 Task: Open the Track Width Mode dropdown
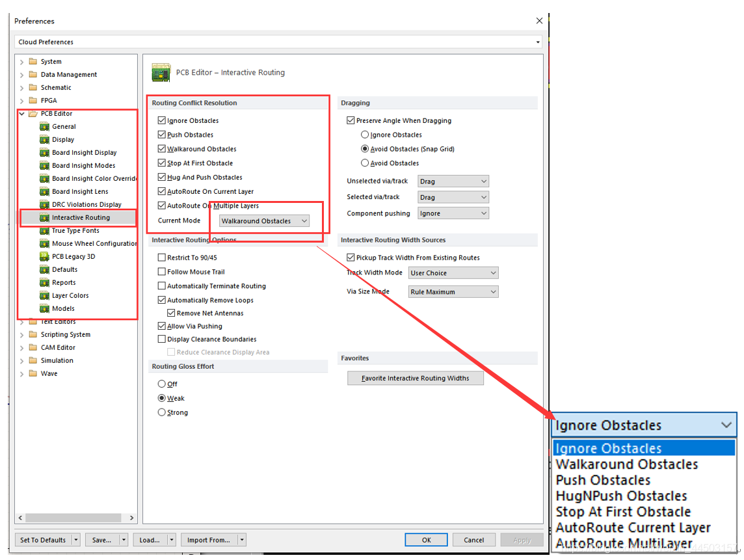(453, 273)
